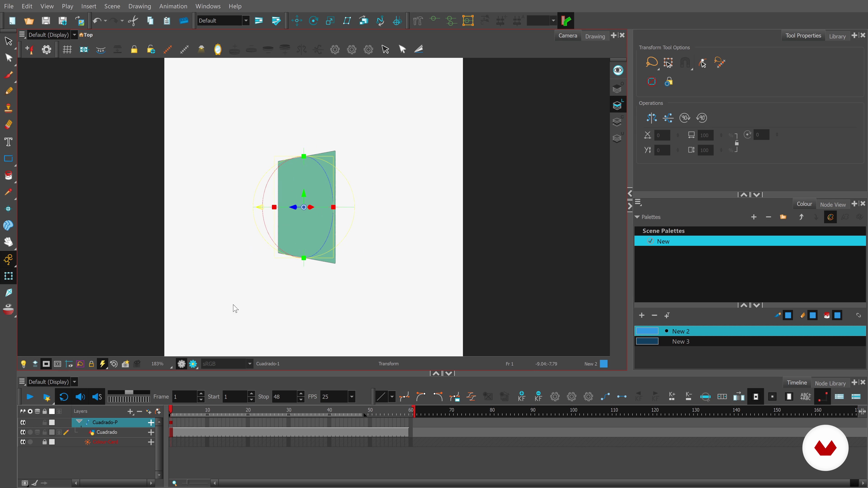This screenshot has height=488, width=868.
Task: Toggle visibility of Cuadrado-P layer
Action: click(x=23, y=422)
